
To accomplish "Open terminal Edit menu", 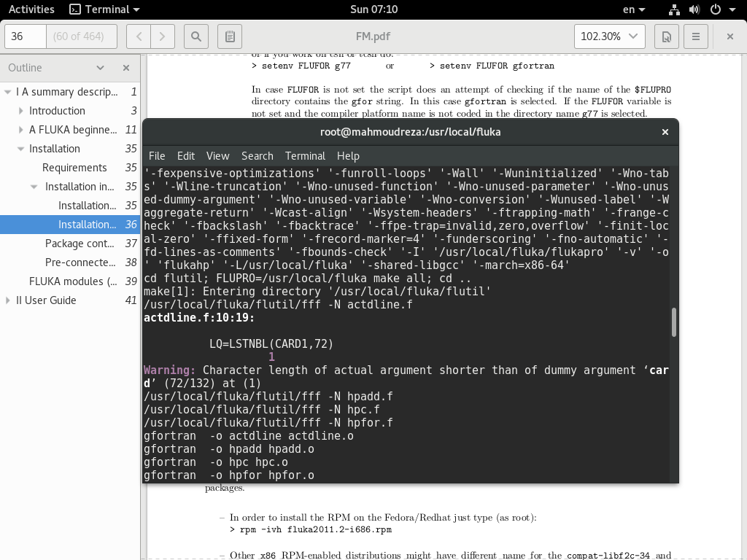I will tap(186, 156).
